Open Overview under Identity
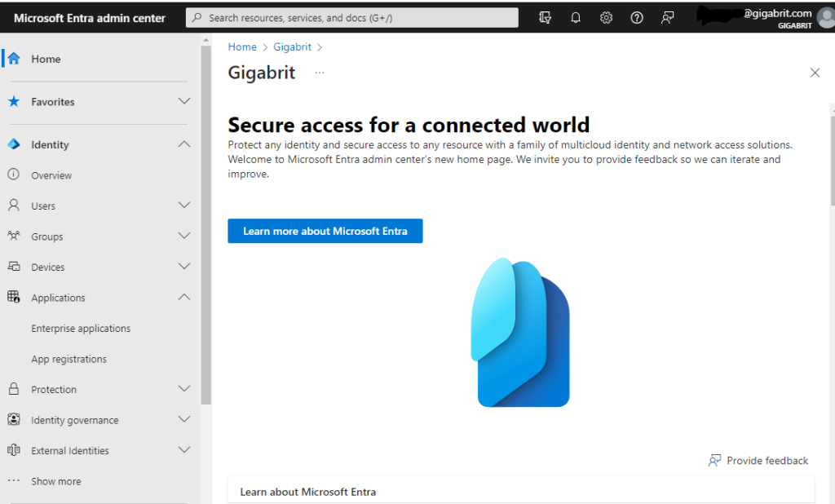The width and height of the screenshot is (835, 504). pos(51,175)
